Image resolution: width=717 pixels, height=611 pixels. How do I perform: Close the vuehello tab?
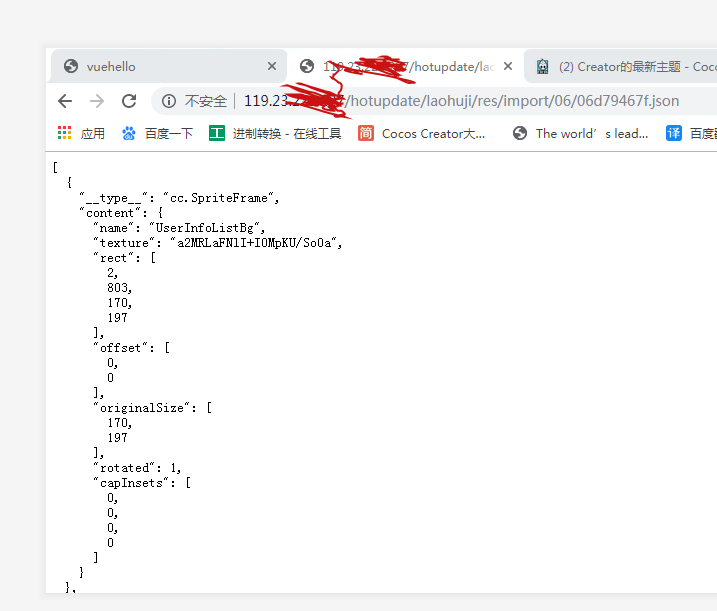(272, 66)
